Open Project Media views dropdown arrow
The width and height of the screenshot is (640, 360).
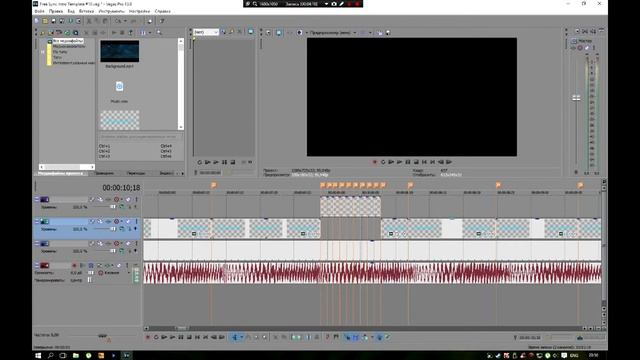(150, 32)
